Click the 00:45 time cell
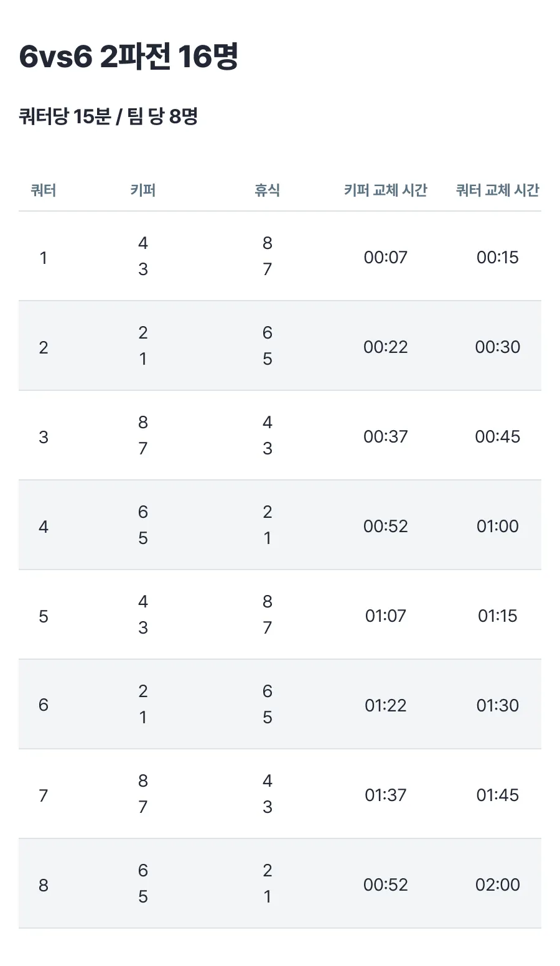The image size is (560, 966). point(498,436)
